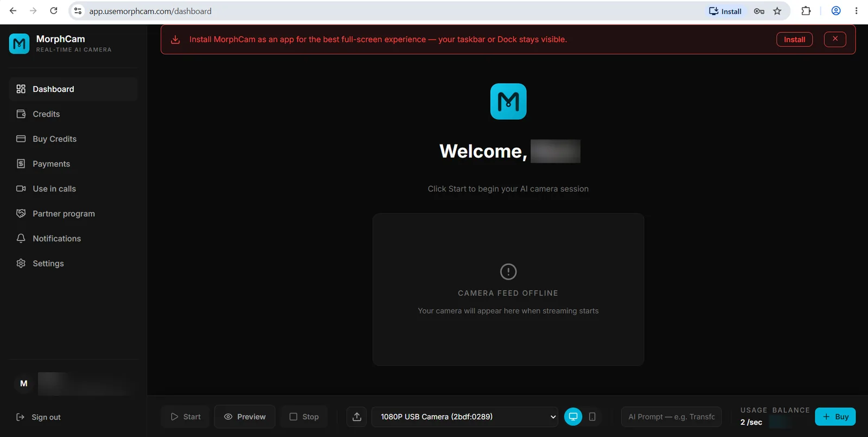The height and width of the screenshot is (437, 868).
Task: Click the forward navigation arrow
Action: click(x=33, y=11)
